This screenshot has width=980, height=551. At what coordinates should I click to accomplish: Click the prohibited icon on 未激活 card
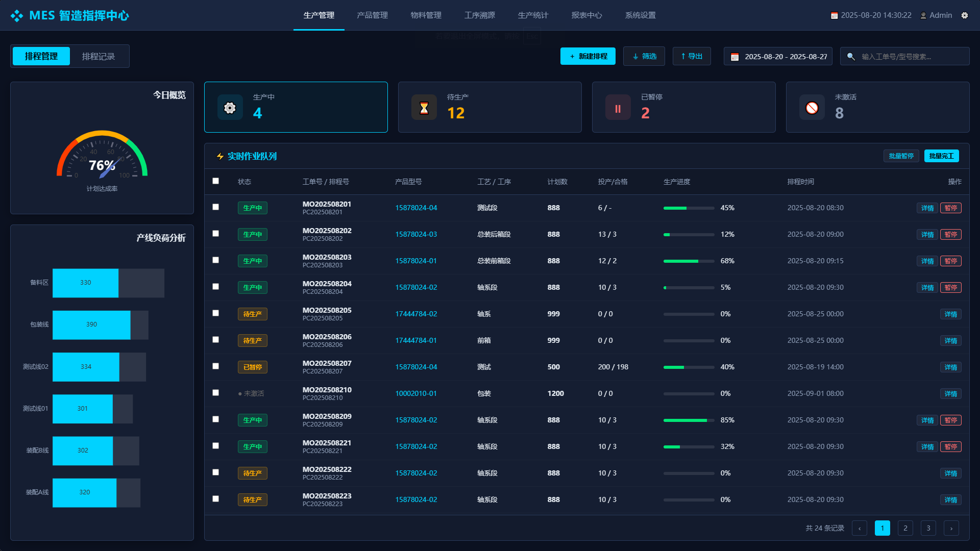812,108
